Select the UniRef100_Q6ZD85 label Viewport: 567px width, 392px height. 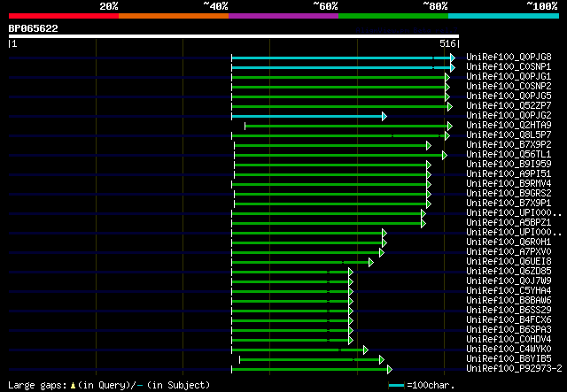click(509, 272)
